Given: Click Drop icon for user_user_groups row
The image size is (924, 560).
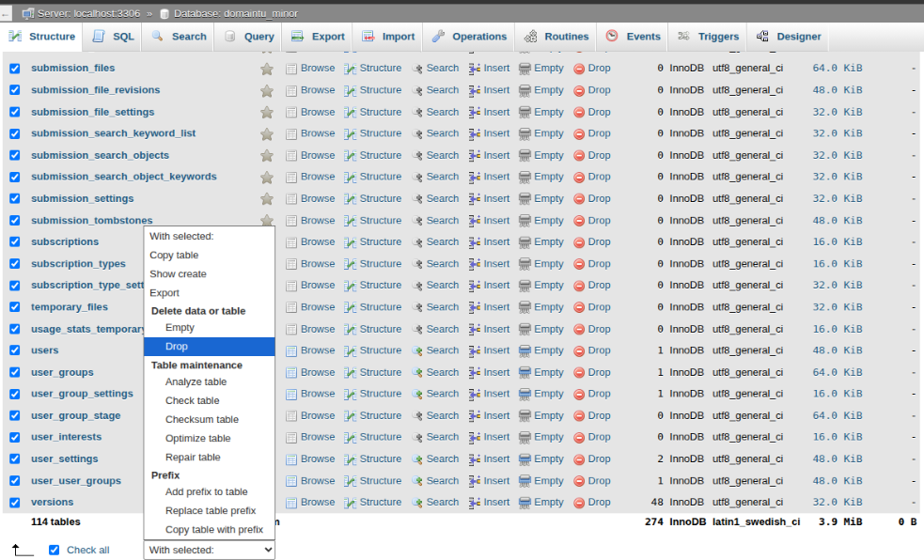Looking at the screenshot, I should pyautogui.click(x=579, y=481).
